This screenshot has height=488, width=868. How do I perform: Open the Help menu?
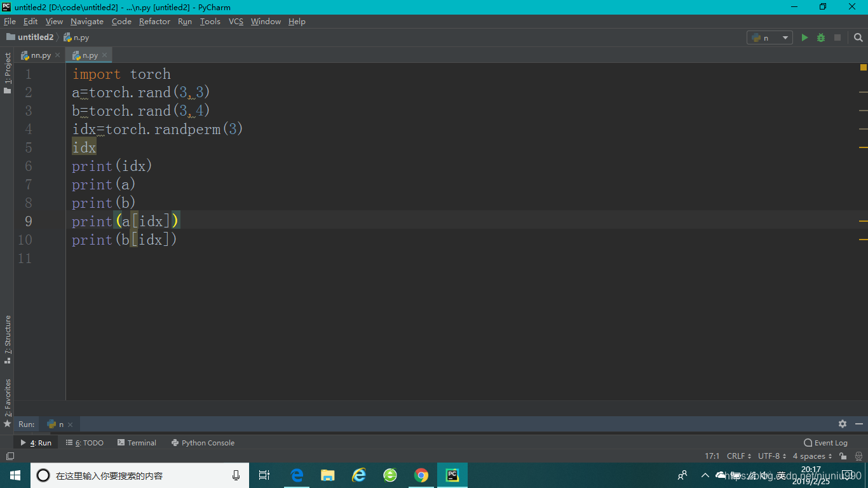(x=297, y=21)
